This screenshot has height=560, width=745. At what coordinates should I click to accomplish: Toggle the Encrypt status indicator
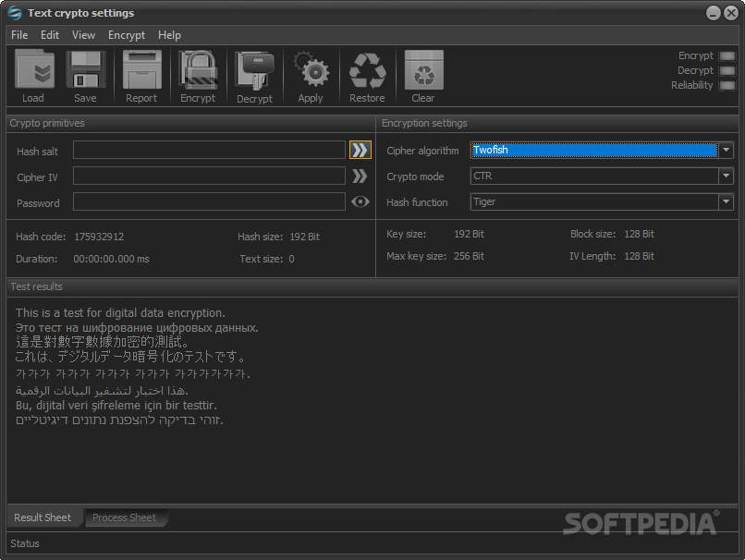[x=727, y=56]
